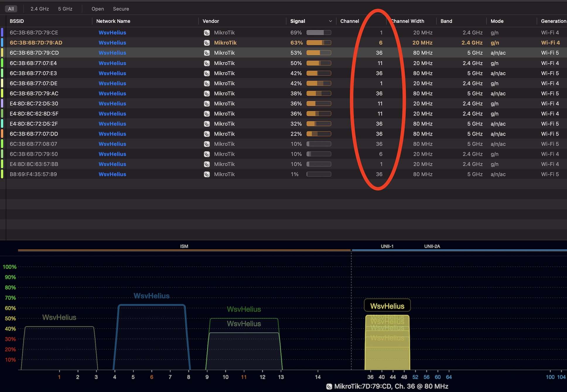This screenshot has width=567, height=392.
Task: Select the row with BSSID 6C:3B:6B:77:07:DD
Action: [x=34, y=134]
